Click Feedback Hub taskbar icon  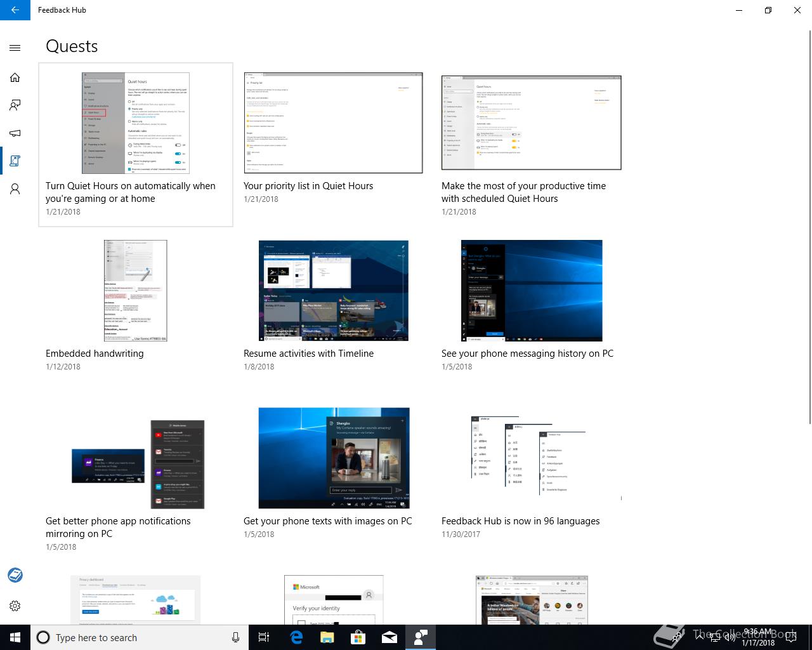point(421,637)
